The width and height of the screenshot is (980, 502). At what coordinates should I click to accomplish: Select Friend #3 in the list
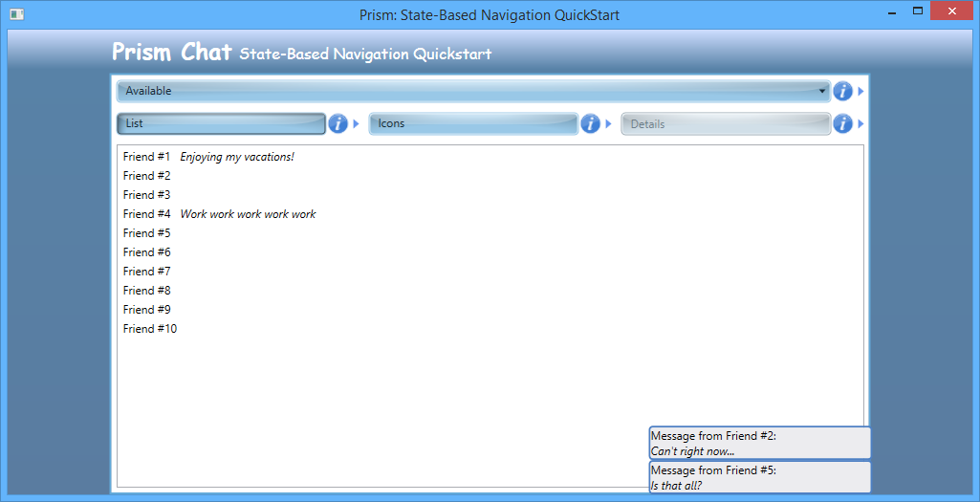(x=147, y=195)
